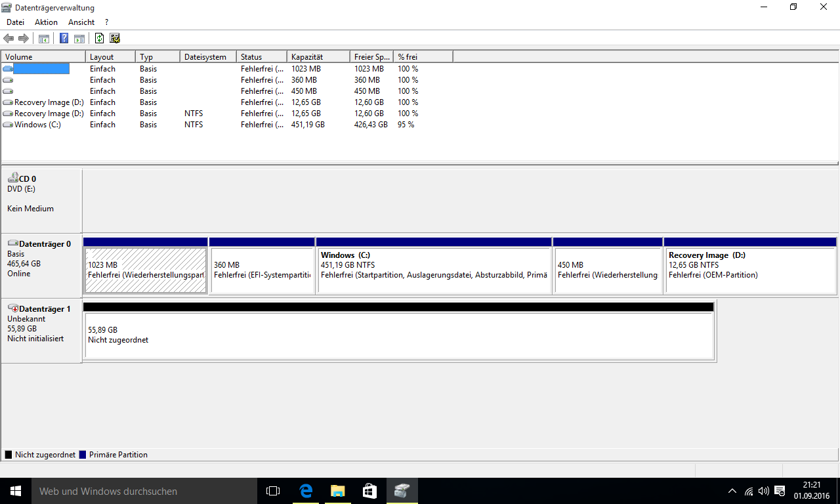Select the 55,89 GB unallocated space block
840x504 pixels.
[x=399, y=335]
